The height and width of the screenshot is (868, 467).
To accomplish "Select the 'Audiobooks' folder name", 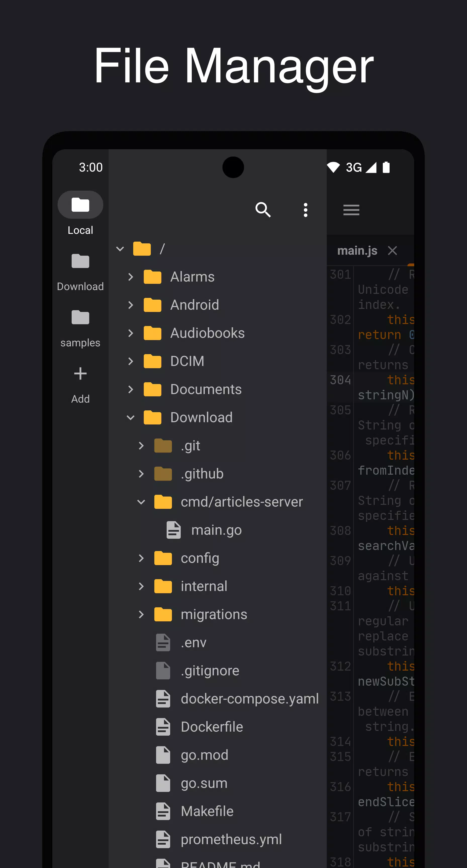I will click(x=207, y=333).
